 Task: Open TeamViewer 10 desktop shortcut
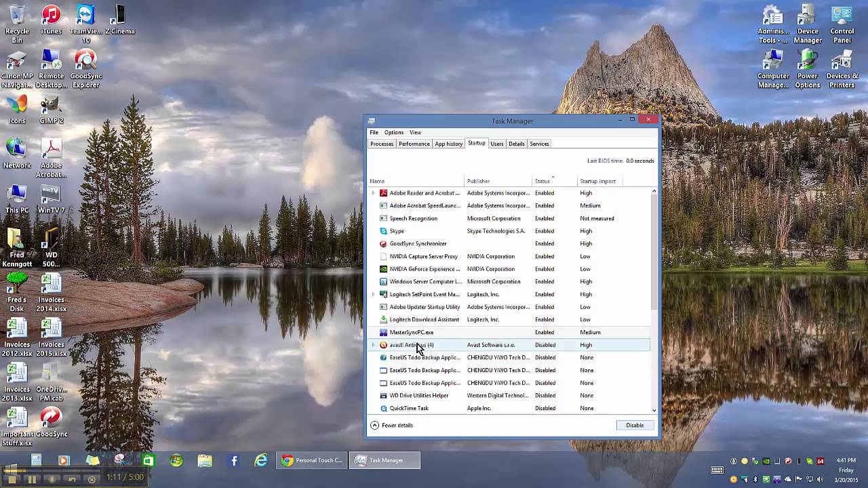tap(86, 24)
